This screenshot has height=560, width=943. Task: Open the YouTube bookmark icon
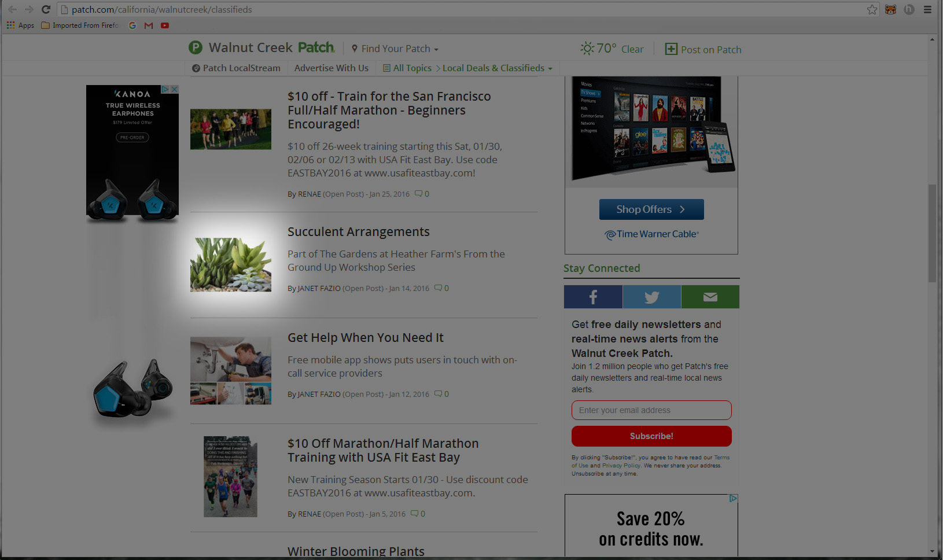tap(165, 25)
